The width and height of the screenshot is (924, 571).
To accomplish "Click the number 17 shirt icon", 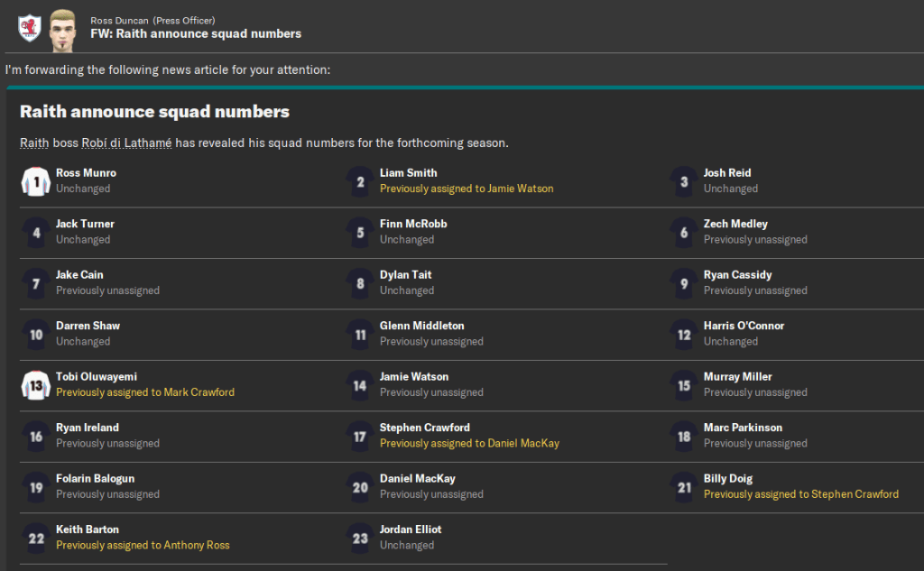I will point(360,437).
